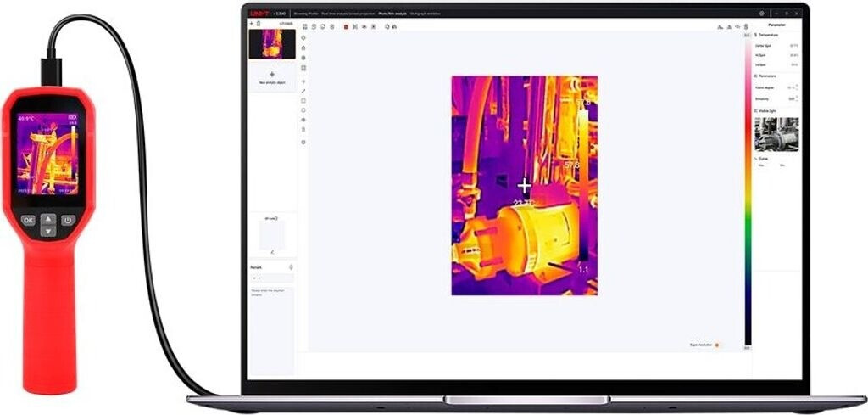Collapse the Visible light section
Image resolution: width=868 pixels, height=415 pixels.
755,111
